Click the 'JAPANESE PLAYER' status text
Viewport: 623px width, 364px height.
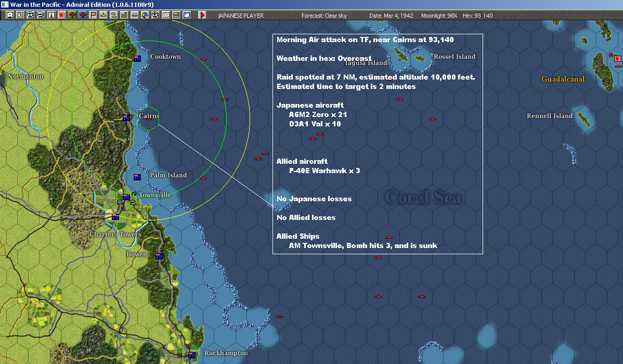tap(241, 16)
